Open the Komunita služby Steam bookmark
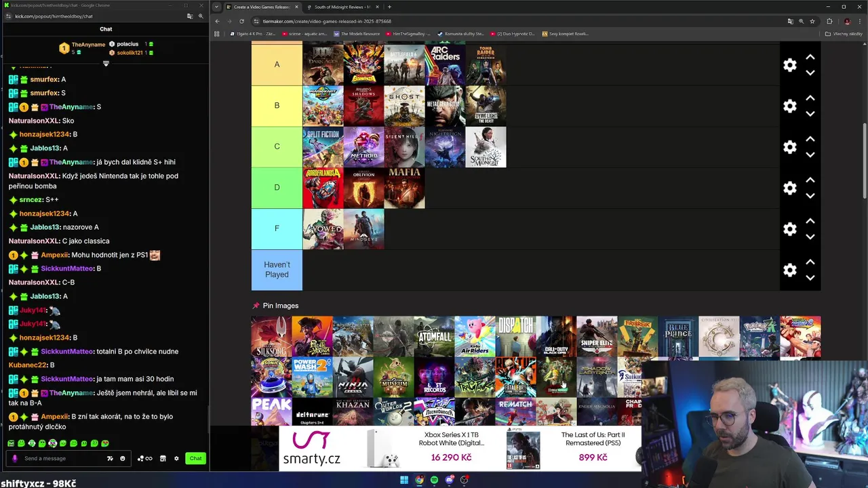This screenshot has width=868, height=488. coord(461,34)
